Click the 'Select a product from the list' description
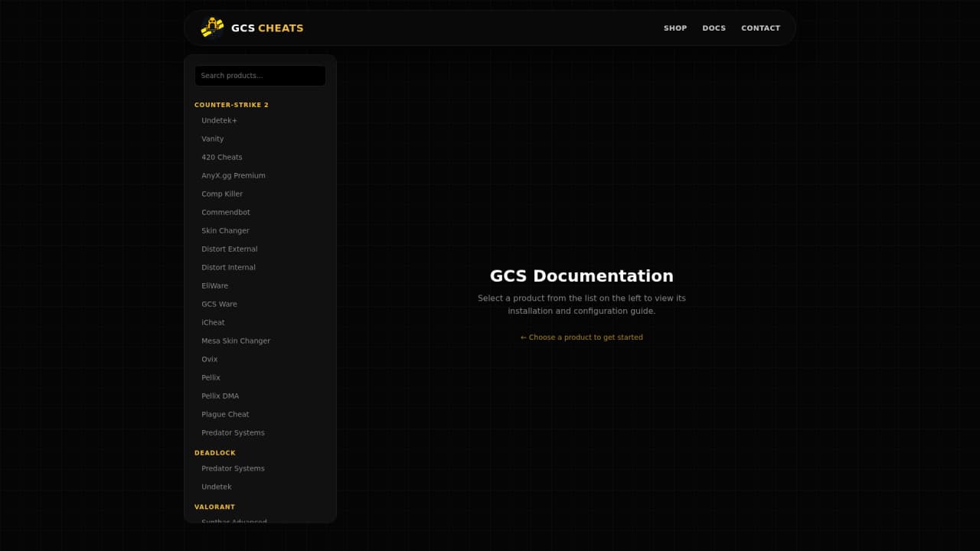 (x=582, y=305)
